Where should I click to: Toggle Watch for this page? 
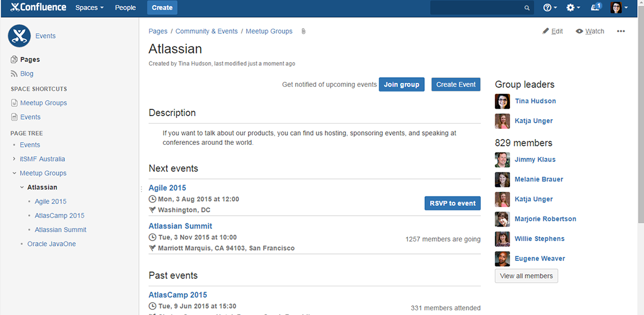click(590, 31)
